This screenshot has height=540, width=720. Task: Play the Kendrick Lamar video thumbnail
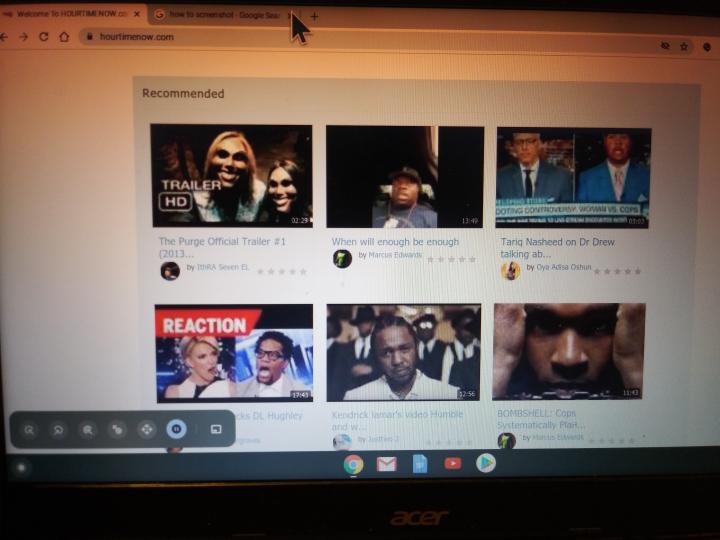pos(404,352)
